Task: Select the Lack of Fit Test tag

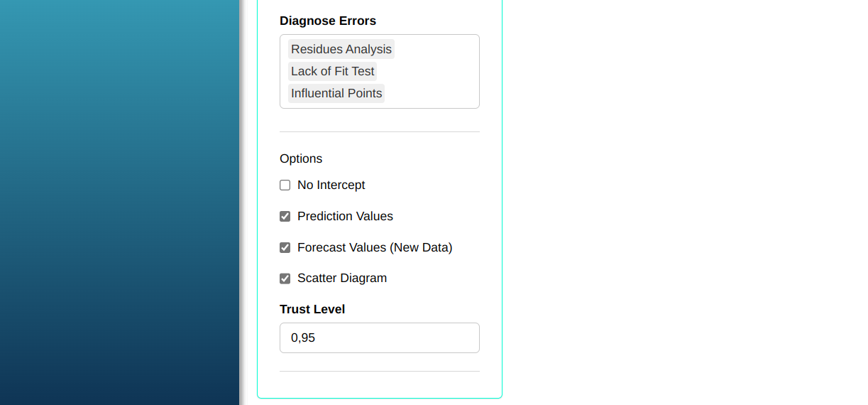Action: coord(332,71)
